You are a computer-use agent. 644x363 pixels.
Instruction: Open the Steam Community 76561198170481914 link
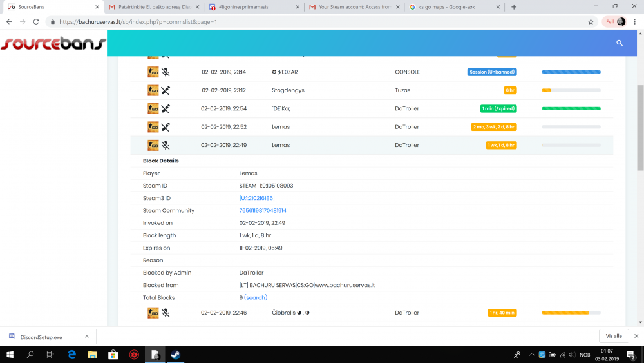click(x=263, y=211)
